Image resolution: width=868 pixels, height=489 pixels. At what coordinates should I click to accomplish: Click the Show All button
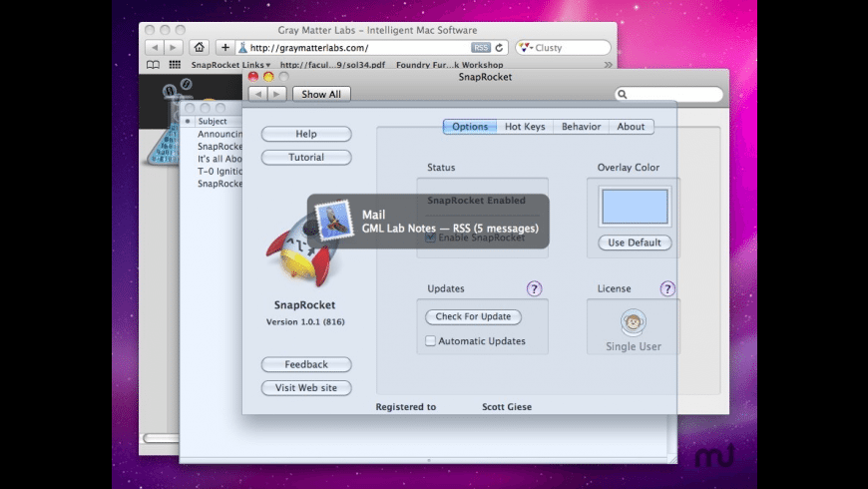coord(321,94)
